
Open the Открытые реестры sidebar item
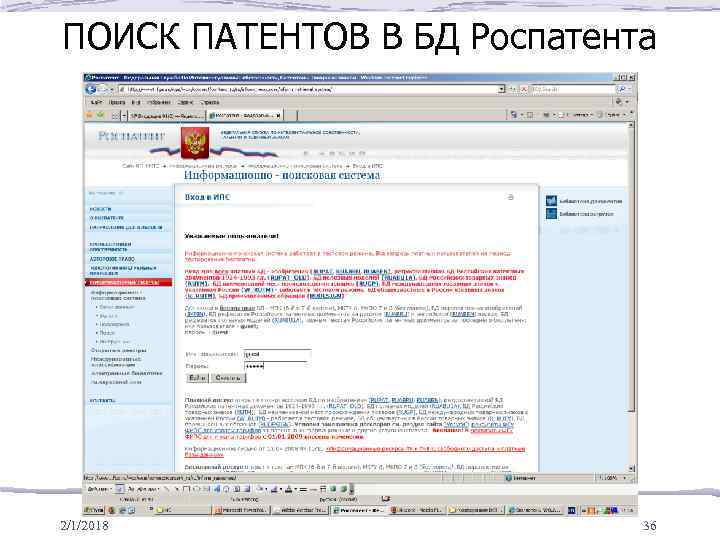click(118, 350)
